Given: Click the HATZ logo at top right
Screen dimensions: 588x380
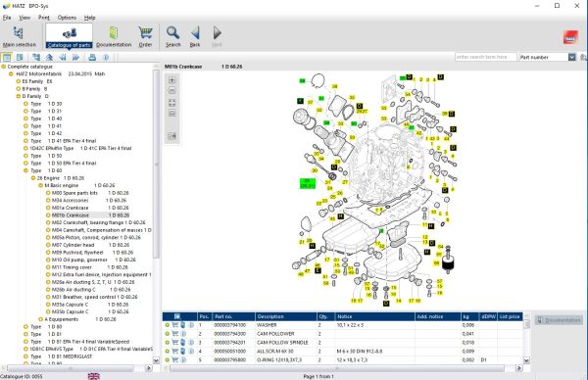Looking at the screenshot, I should 570,38.
